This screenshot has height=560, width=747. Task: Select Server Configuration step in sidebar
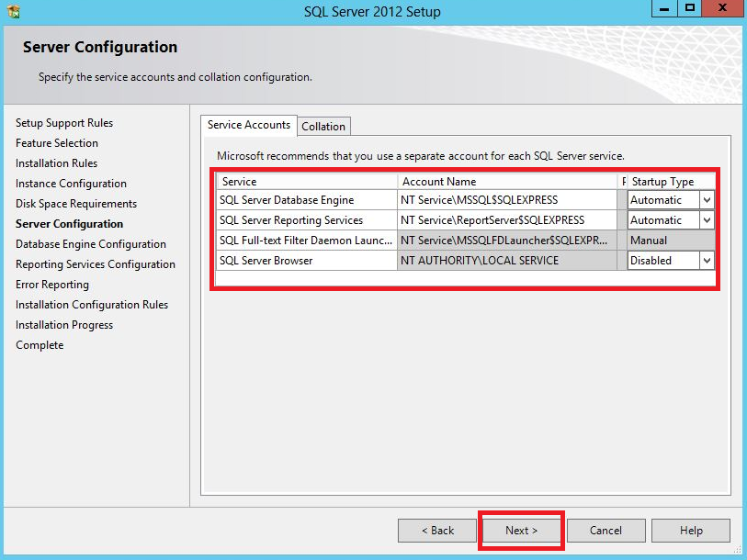point(69,224)
